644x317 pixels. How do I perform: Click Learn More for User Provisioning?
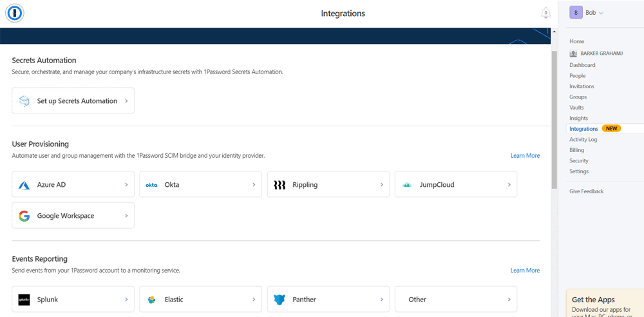(x=525, y=156)
